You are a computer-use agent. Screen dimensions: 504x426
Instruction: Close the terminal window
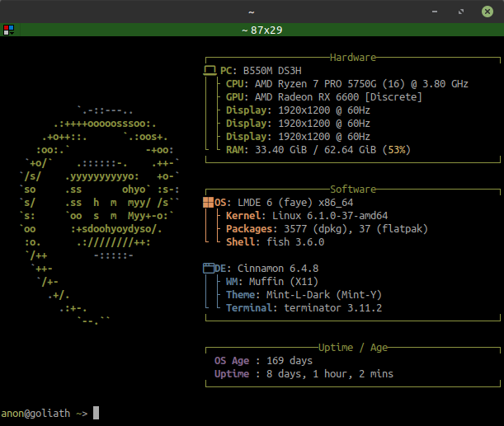point(488,12)
